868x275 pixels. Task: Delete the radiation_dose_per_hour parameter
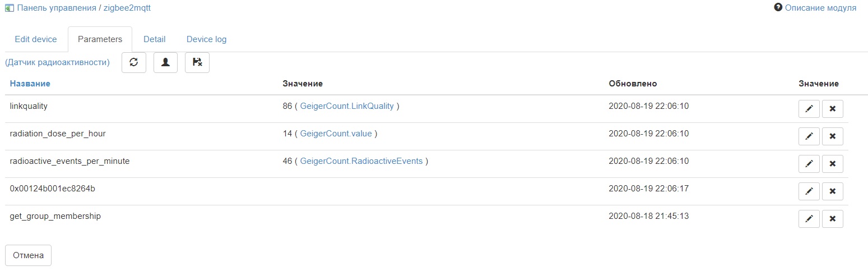pyautogui.click(x=832, y=136)
